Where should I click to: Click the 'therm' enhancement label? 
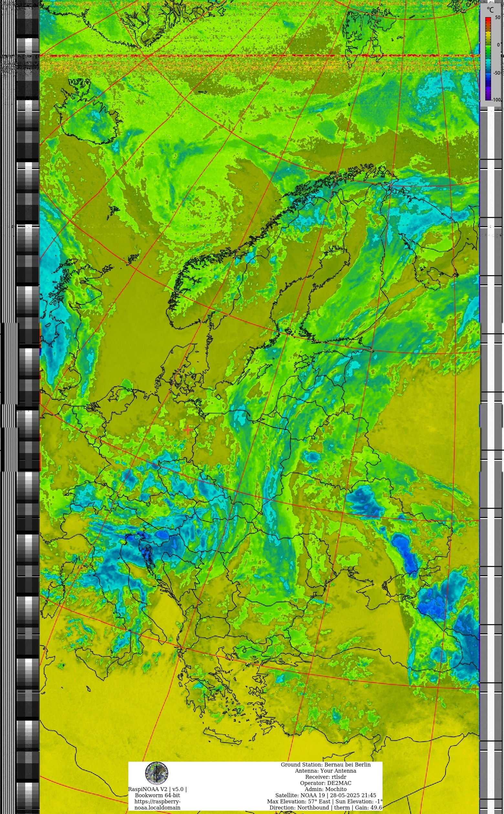(342, 808)
